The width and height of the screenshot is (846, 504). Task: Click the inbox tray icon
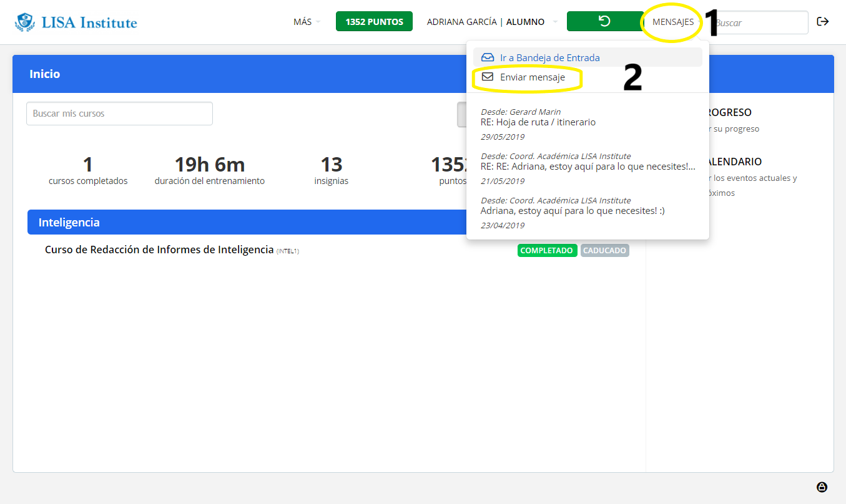tap(488, 57)
